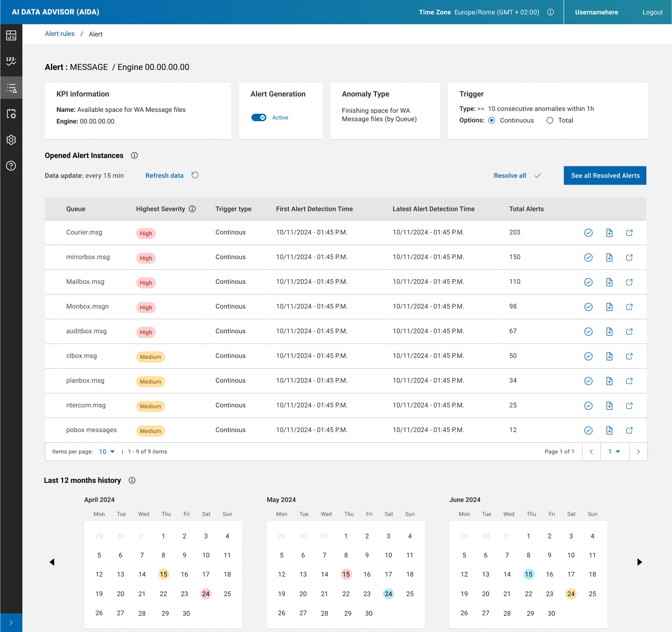This screenshot has height=632, width=672.
Task: Select the Continuous trigger option
Action: tap(492, 120)
